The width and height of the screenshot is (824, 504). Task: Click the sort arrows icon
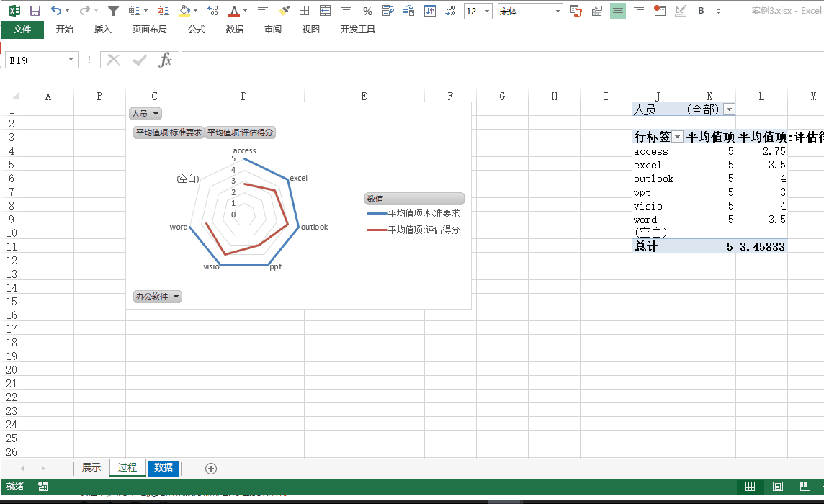tap(430, 11)
